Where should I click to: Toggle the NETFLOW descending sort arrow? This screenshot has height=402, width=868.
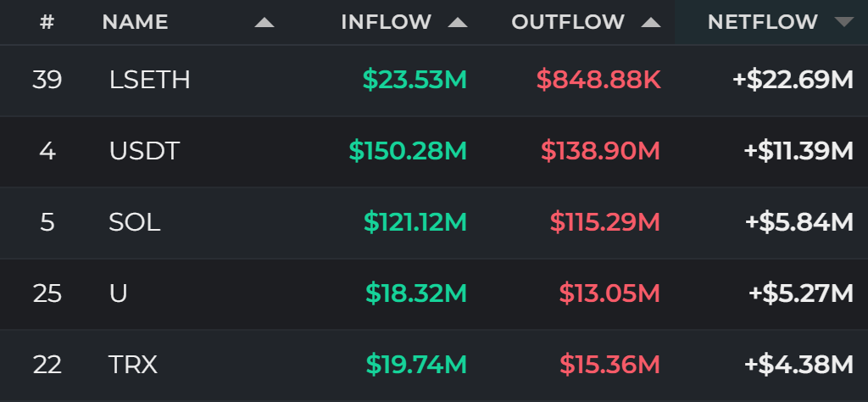(844, 22)
